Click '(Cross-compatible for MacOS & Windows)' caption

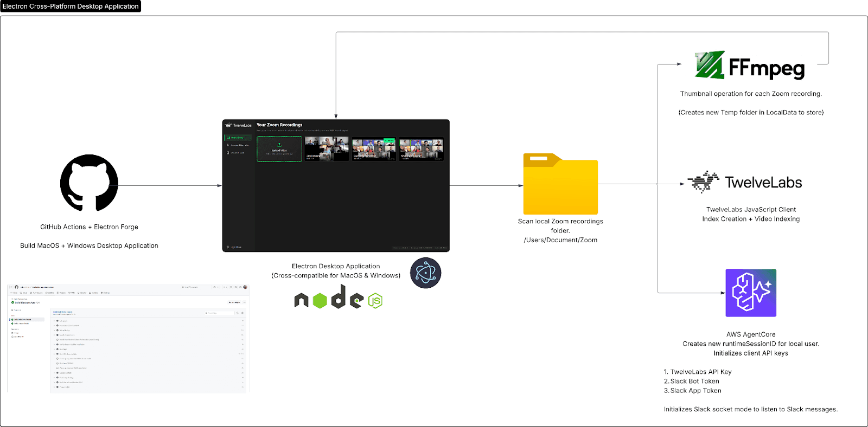click(336, 275)
